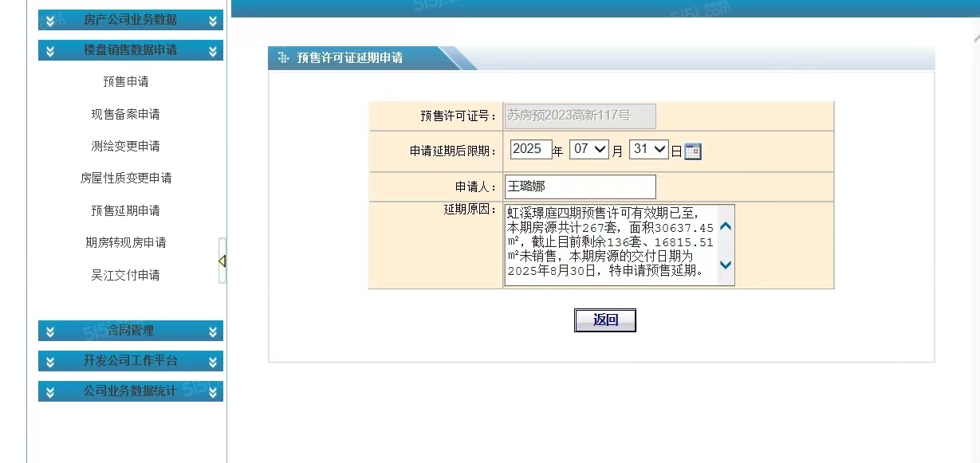Click right chevron on 公司业务数据统计 header
980x463 pixels.
click(x=213, y=392)
